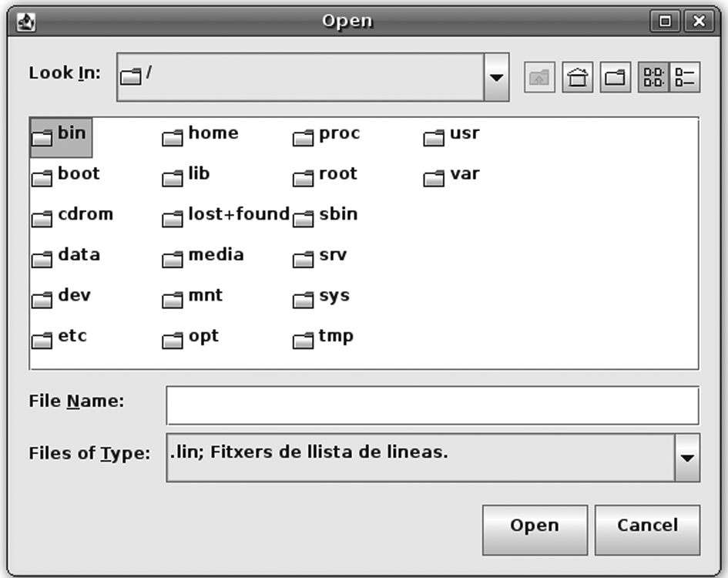This screenshot has width=728, height=578.
Task: Select the etc folder
Action: (59, 339)
